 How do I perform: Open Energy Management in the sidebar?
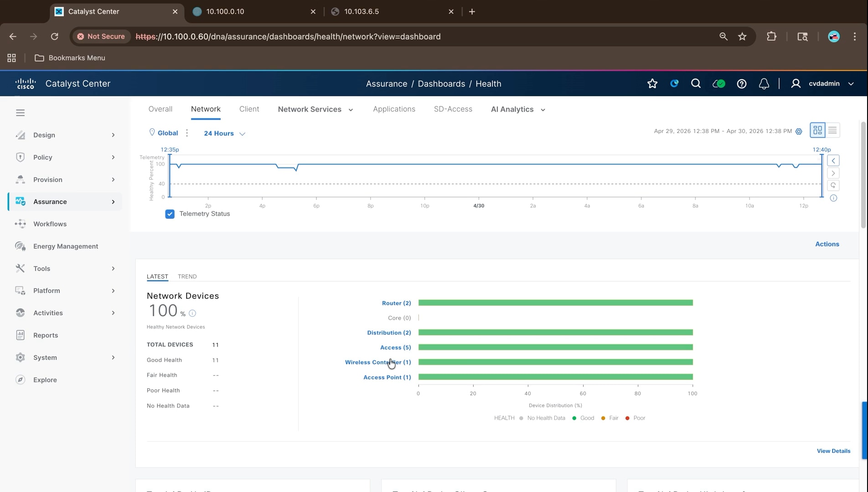click(65, 246)
